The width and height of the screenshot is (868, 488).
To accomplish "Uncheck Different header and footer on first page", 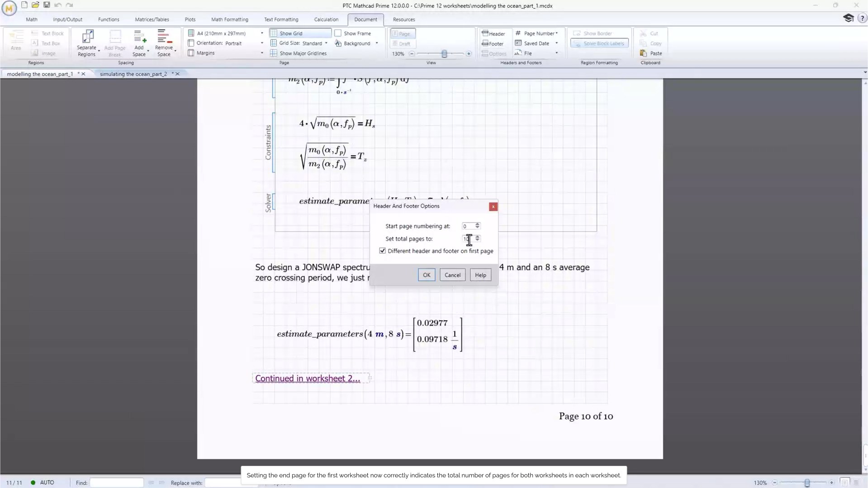I will coord(383,251).
